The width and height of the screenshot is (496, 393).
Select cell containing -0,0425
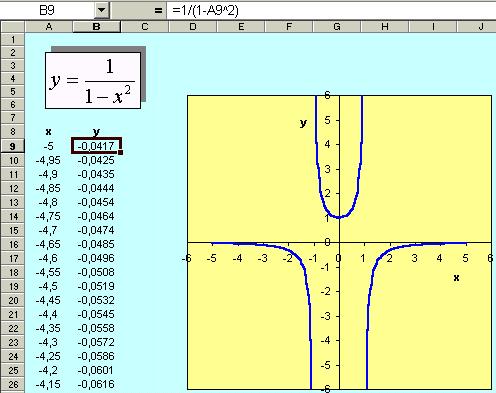[x=96, y=160]
